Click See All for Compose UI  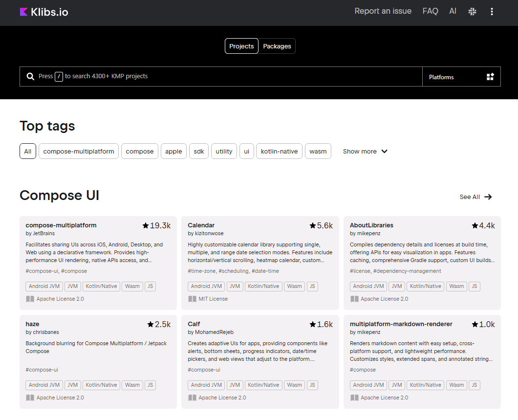click(475, 197)
